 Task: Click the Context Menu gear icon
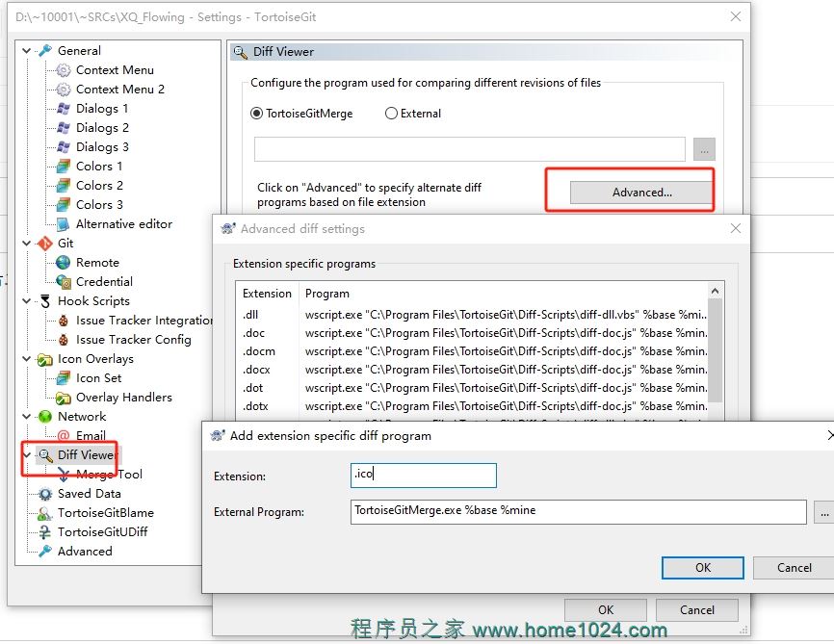coord(64,70)
